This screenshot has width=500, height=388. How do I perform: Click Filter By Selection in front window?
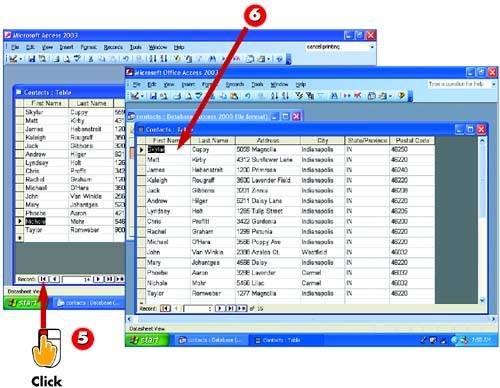(x=300, y=96)
